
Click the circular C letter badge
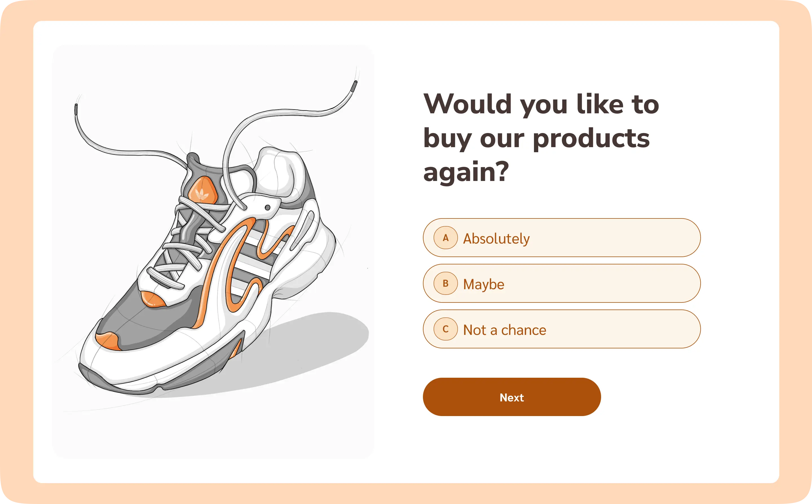pos(445,329)
